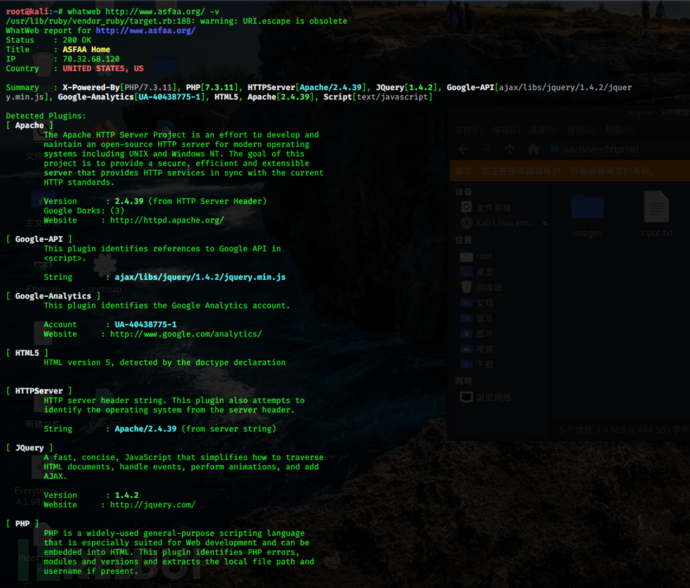
Task: Click the 位置 heading in the sidebar
Action: (464, 240)
